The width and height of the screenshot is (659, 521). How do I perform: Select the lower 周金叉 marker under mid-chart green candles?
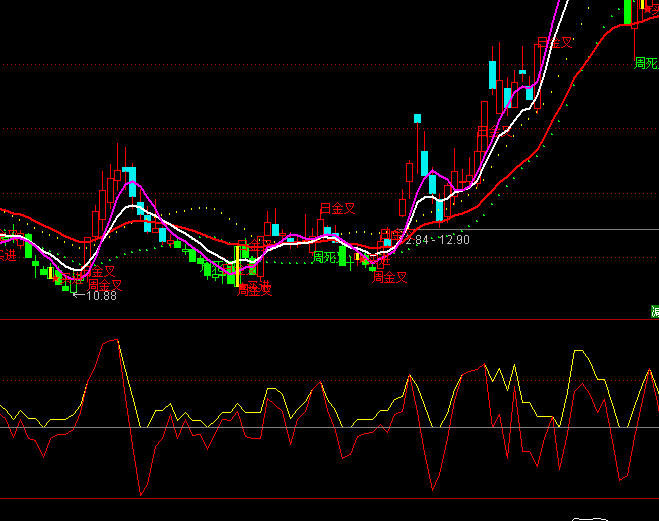coord(254,289)
